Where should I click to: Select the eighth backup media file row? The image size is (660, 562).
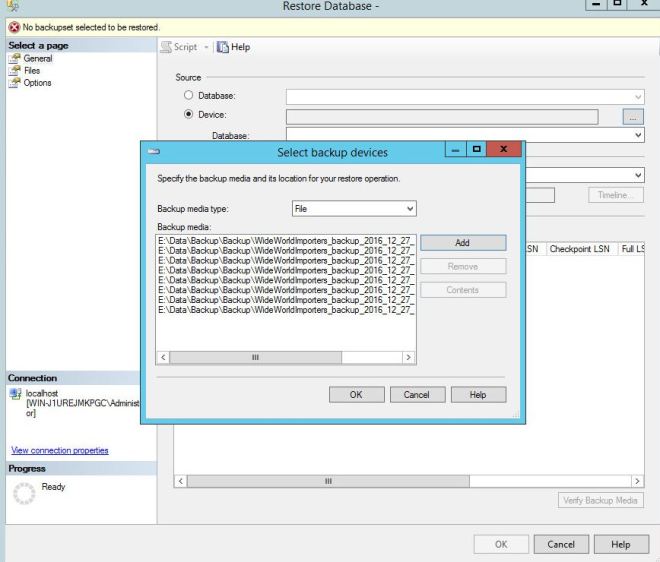coord(286,310)
